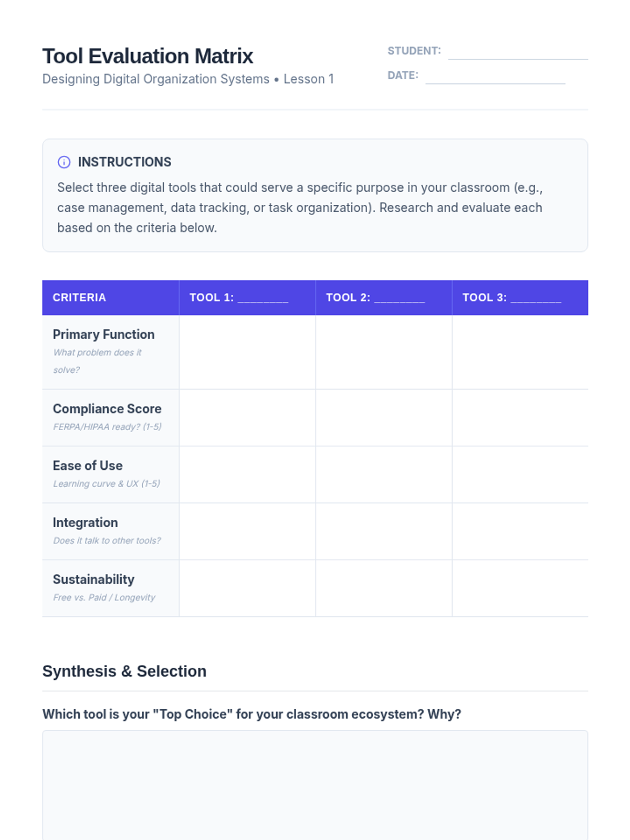Click the Tool 3 column header blank
This screenshot has height=840, width=630.
click(x=536, y=298)
